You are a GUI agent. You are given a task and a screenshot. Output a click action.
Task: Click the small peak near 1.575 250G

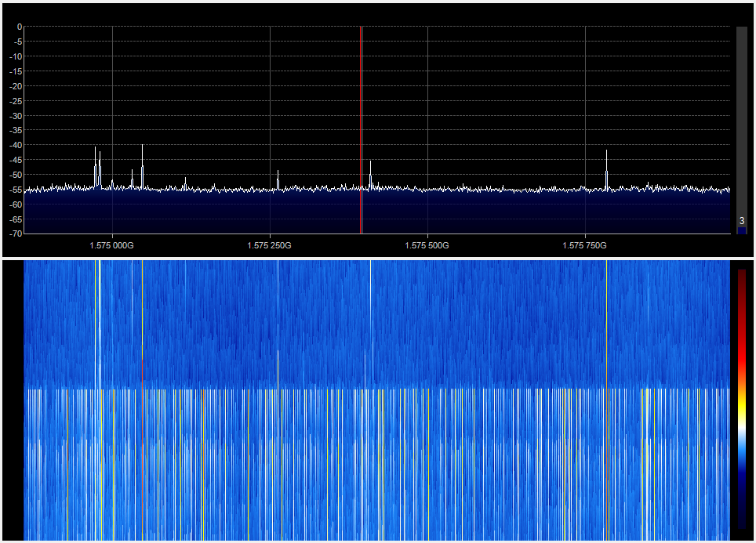pyautogui.click(x=277, y=174)
